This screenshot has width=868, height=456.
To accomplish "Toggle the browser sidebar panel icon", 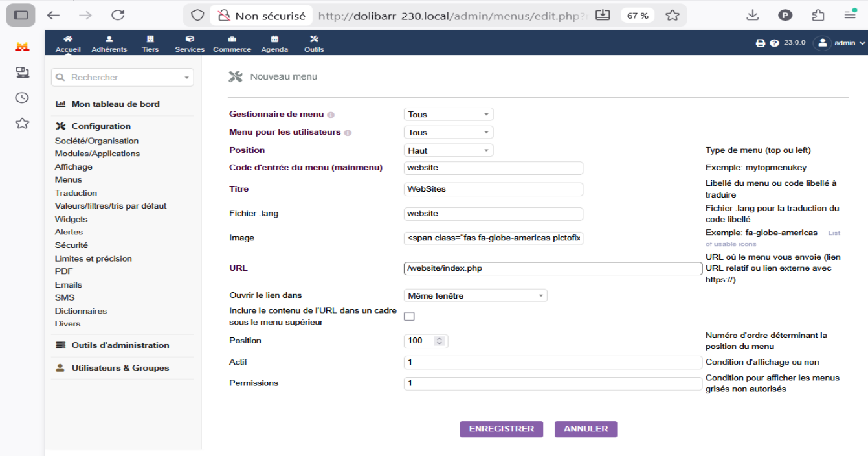I will pos(21,15).
